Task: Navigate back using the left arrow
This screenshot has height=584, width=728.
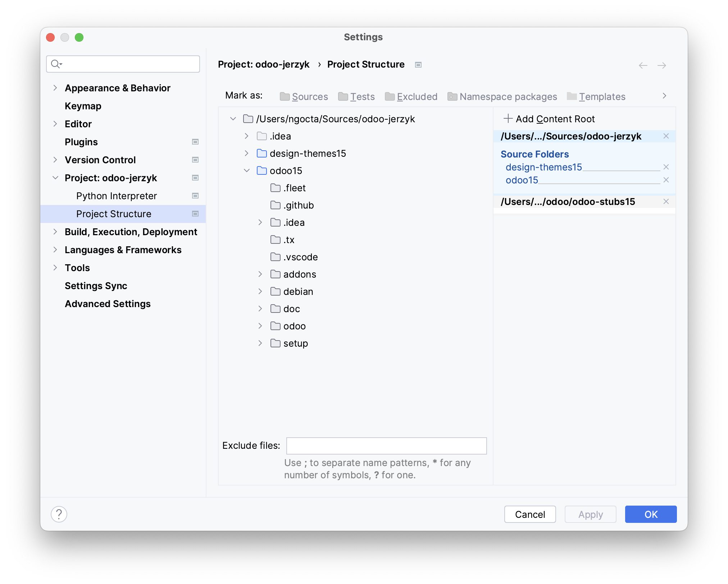Action: [x=643, y=65]
